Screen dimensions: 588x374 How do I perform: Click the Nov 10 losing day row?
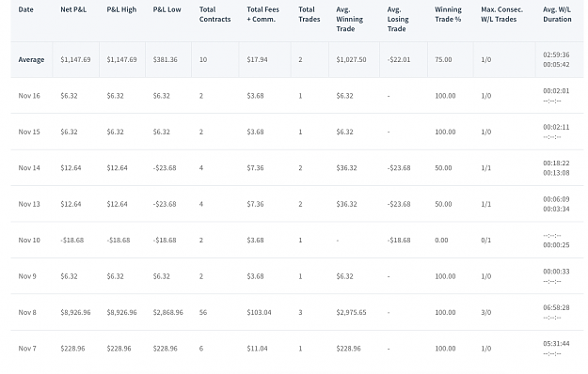(297, 240)
